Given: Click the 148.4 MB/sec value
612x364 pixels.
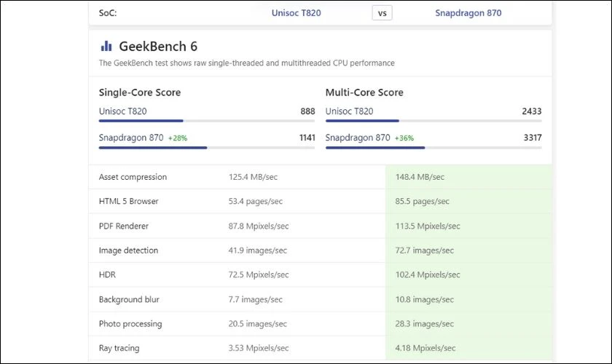Looking at the screenshot, I should (x=420, y=177).
